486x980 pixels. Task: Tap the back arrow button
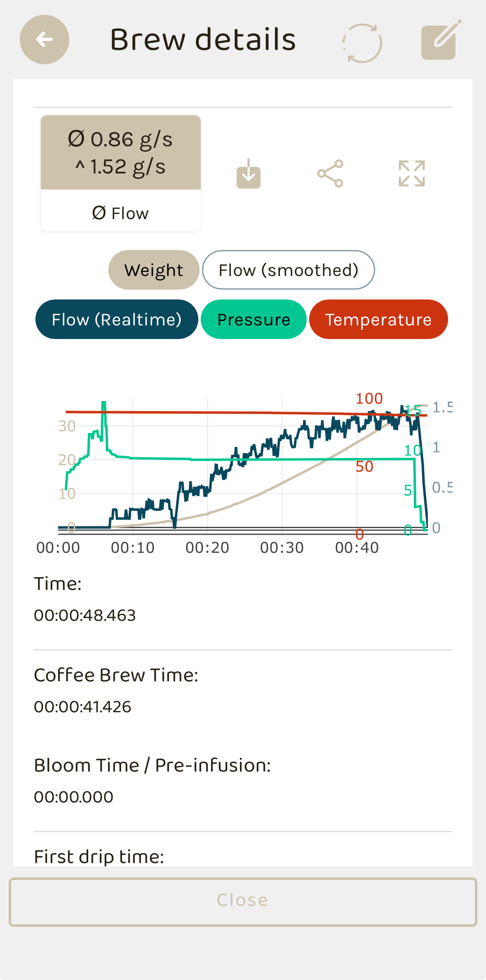45,40
